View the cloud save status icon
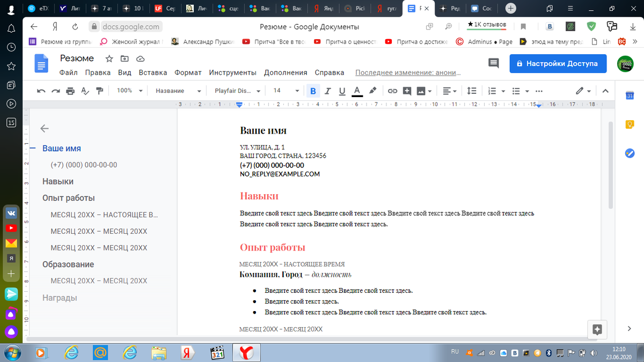This screenshot has height=362, width=644. (x=140, y=58)
